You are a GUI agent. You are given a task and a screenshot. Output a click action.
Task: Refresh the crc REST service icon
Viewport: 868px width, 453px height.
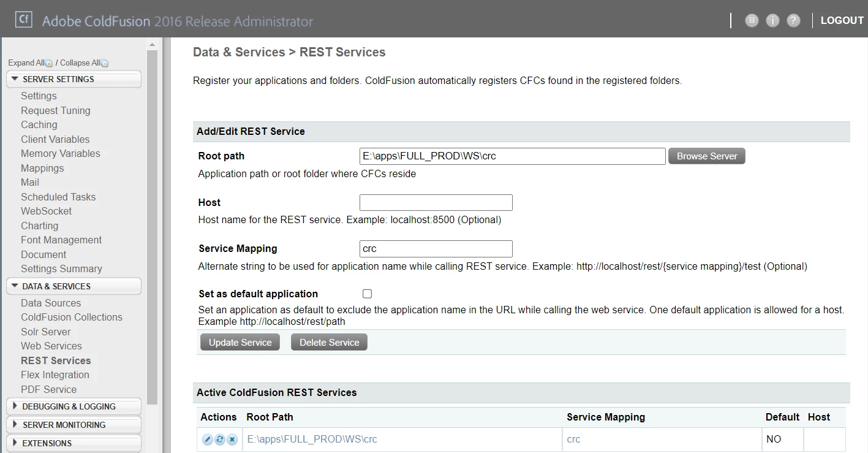(x=219, y=440)
